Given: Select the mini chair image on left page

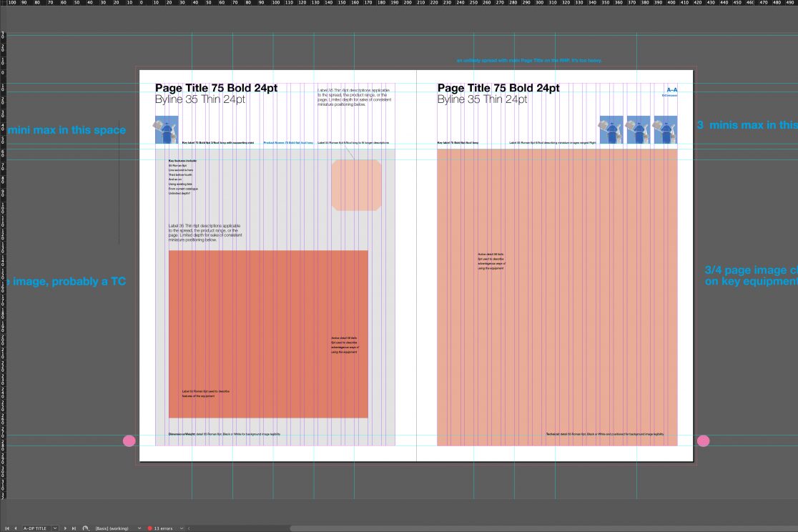Looking at the screenshot, I should (x=167, y=131).
